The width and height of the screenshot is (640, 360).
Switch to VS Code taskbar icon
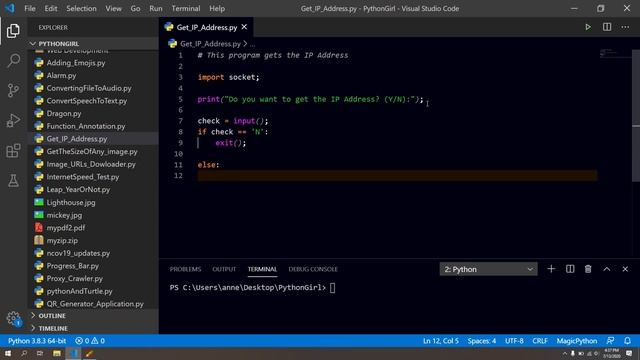(x=73, y=353)
